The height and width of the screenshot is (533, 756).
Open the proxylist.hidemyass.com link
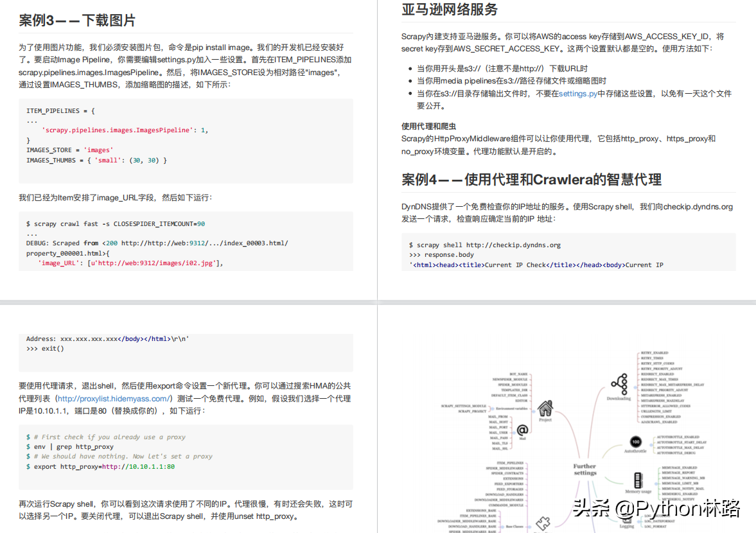[113, 399]
